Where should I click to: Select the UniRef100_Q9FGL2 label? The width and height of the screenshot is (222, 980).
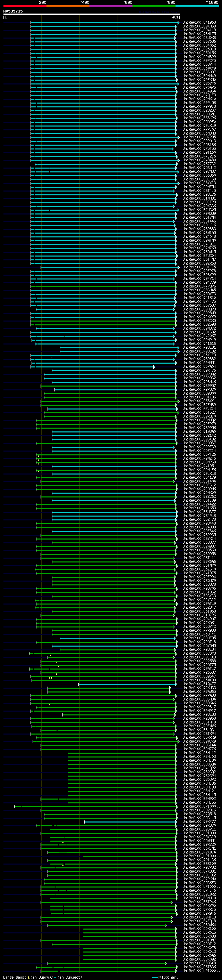[199, 485]
